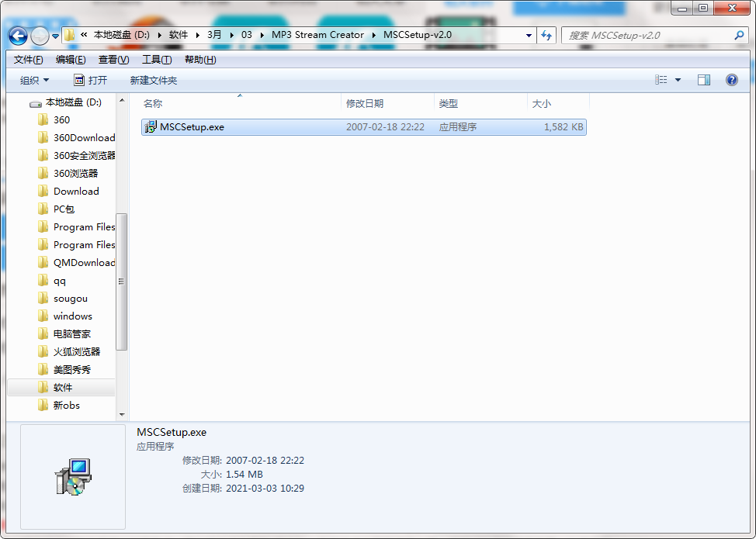Click the MSCSetup.exe file name
Image resolution: width=756 pixels, height=539 pixels.
pyautogui.click(x=192, y=127)
